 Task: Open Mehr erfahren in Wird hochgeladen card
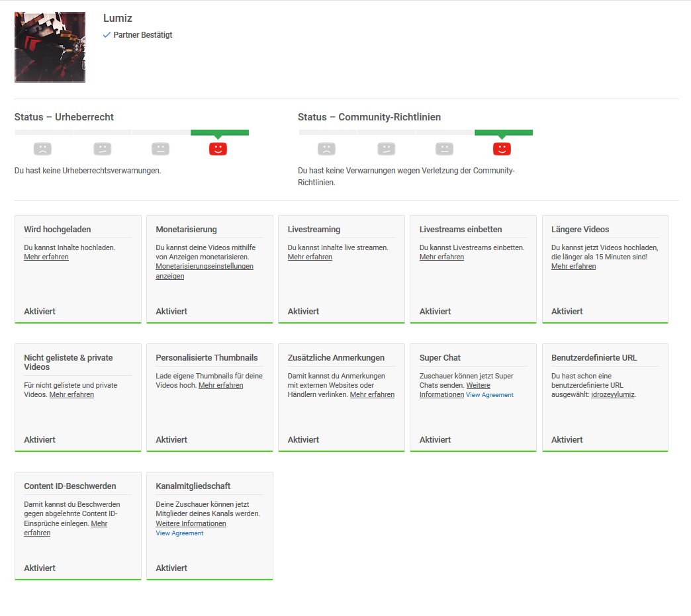coord(46,257)
